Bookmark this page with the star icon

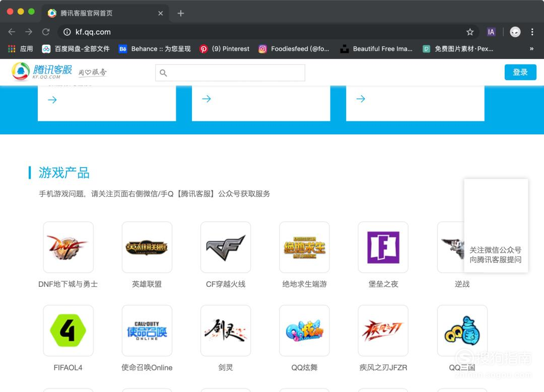click(470, 32)
